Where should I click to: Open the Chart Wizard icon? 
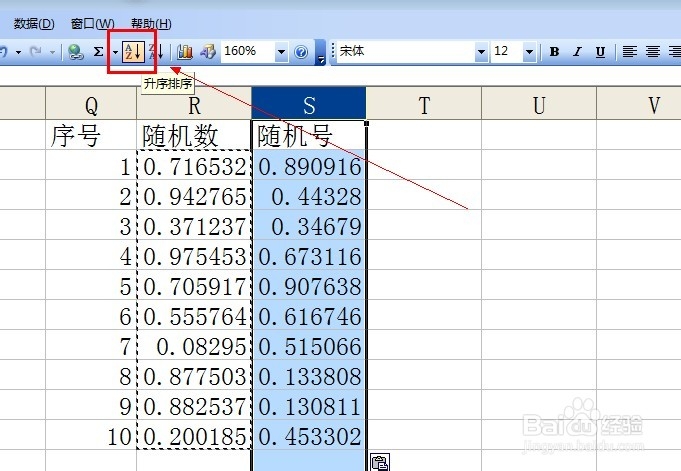pyautogui.click(x=185, y=52)
